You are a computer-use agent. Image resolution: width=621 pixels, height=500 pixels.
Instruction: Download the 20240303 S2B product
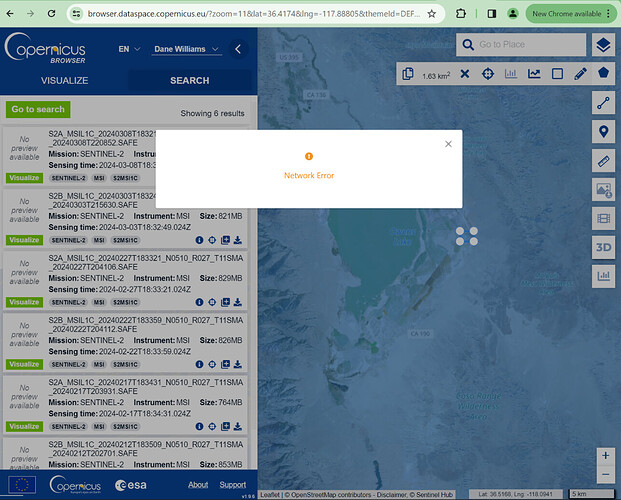coord(239,240)
